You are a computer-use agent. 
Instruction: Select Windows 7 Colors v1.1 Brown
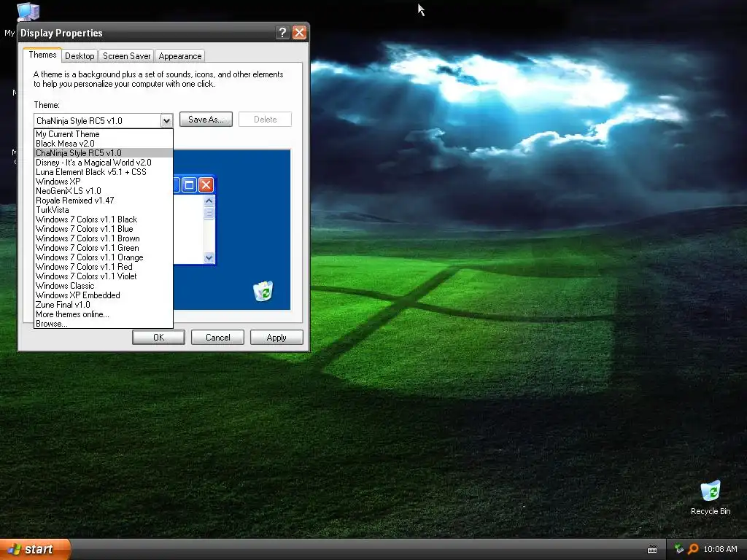pyautogui.click(x=104, y=238)
